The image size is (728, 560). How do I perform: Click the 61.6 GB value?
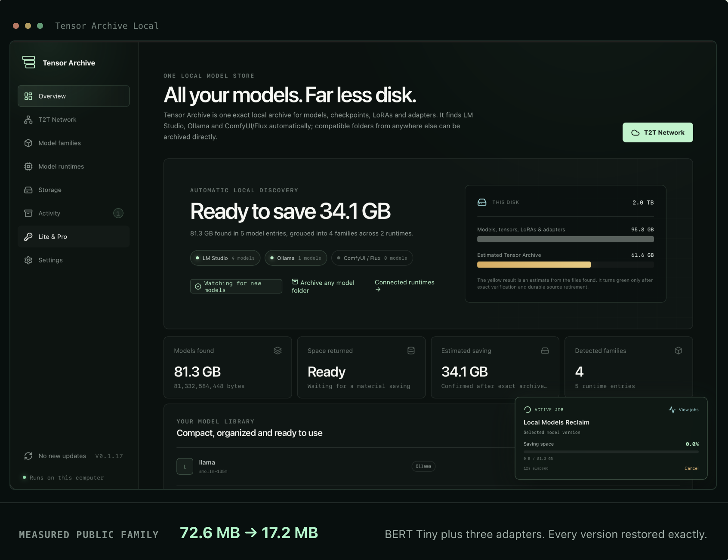(x=642, y=255)
